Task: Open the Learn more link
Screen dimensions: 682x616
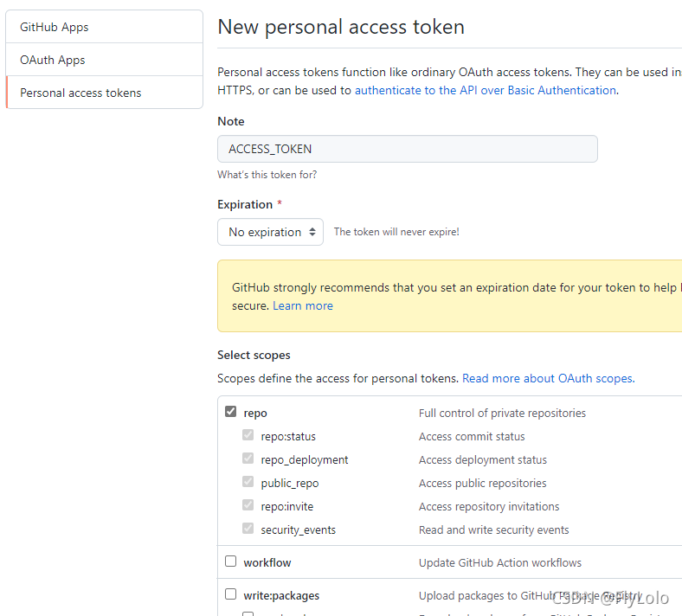Action: [x=303, y=305]
